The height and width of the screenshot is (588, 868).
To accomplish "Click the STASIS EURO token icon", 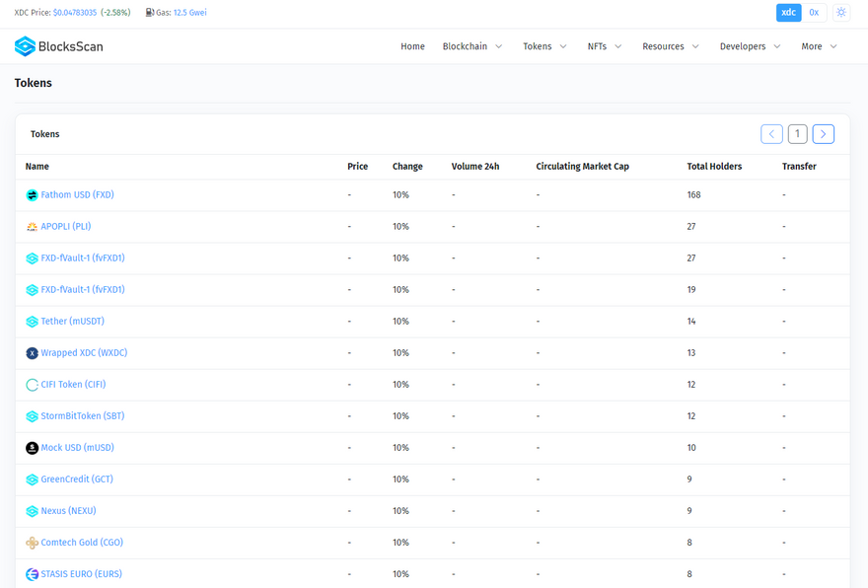I will pos(32,574).
